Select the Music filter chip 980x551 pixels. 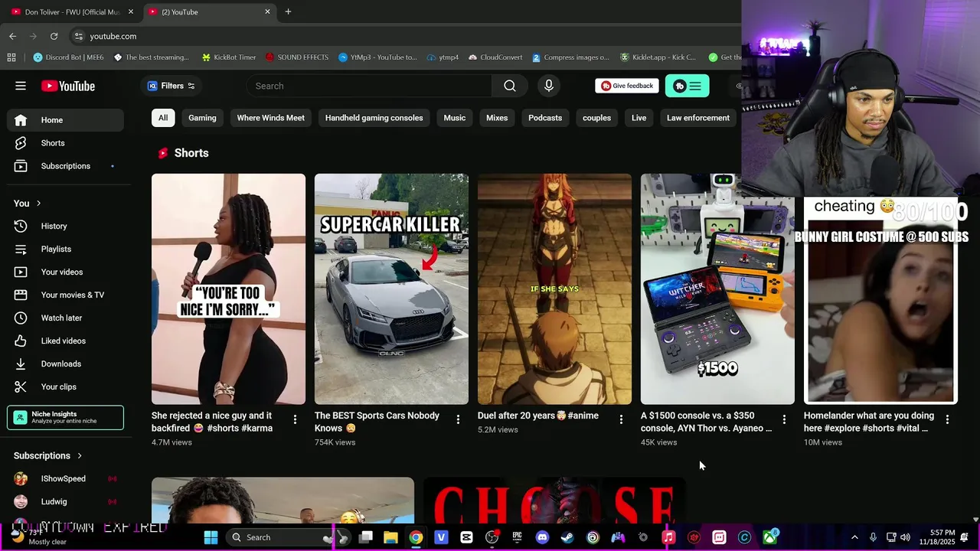(454, 118)
